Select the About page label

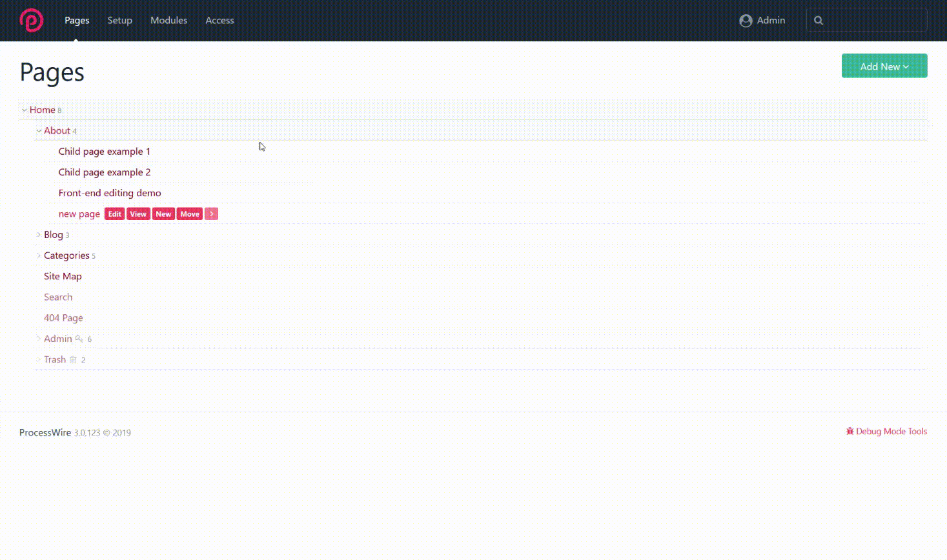tap(57, 130)
